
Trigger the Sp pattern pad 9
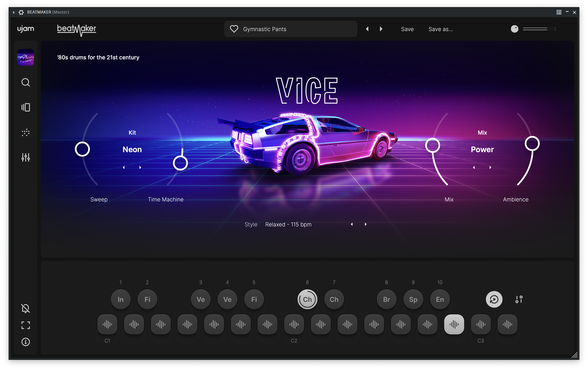413,299
